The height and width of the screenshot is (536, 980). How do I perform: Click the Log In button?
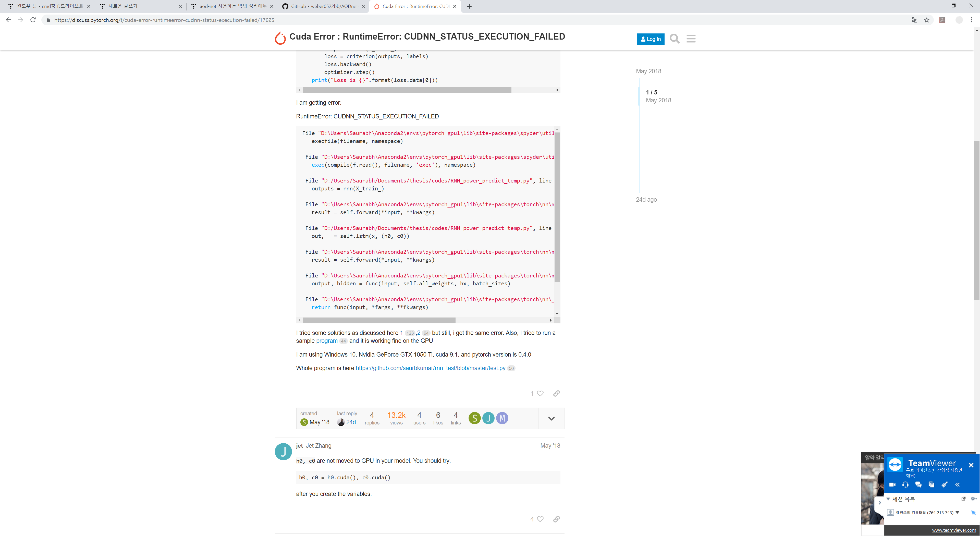[651, 39]
